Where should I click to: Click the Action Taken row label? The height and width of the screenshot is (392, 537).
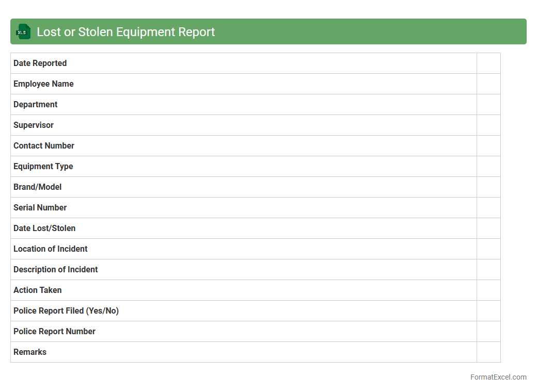click(38, 290)
